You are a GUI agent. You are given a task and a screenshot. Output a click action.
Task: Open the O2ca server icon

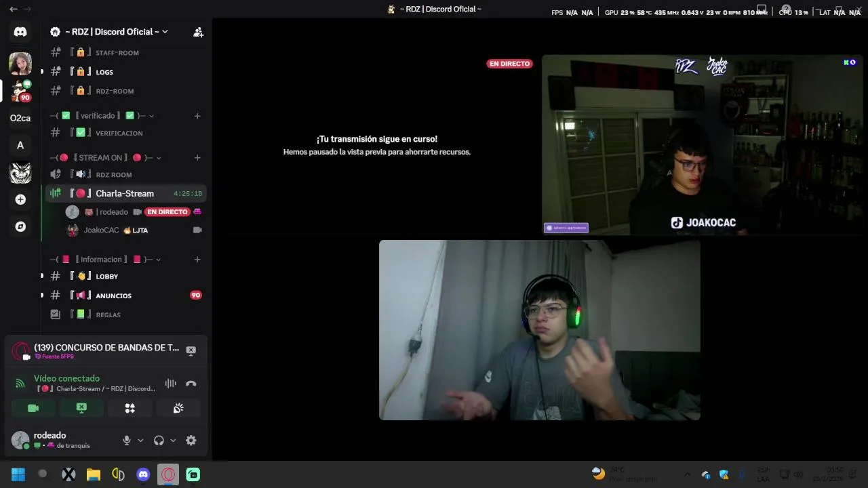[x=20, y=118]
